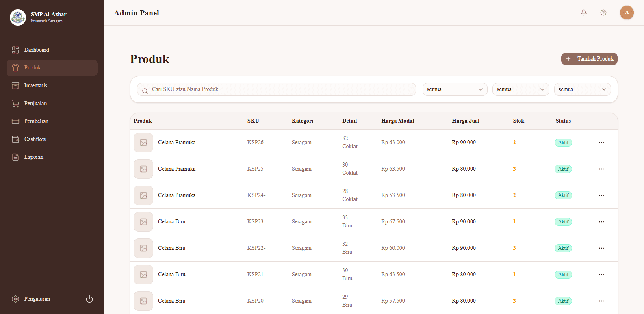
Task: Click image placeholder of KSP24- Celana Pramuka
Action: [143, 195]
